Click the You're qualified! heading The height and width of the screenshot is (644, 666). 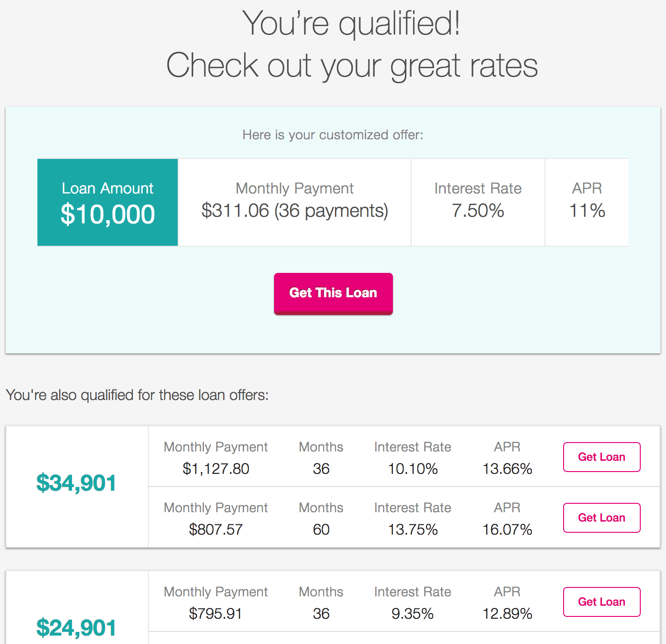(351, 23)
